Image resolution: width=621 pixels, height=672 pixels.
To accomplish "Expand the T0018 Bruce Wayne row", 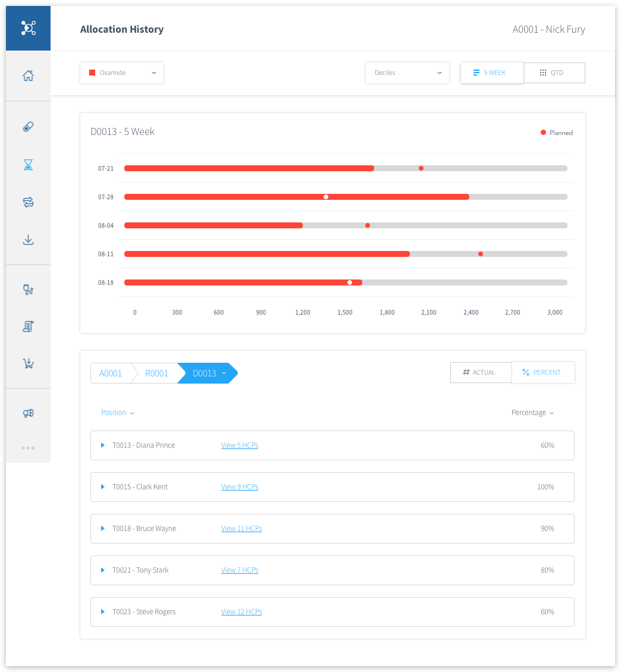I will pos(103,529).
